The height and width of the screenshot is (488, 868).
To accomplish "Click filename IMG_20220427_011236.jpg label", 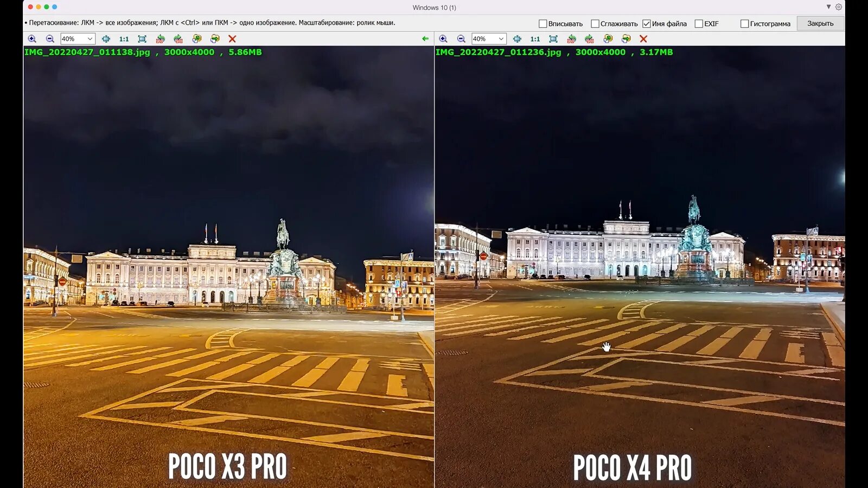I will pos(499,52).
